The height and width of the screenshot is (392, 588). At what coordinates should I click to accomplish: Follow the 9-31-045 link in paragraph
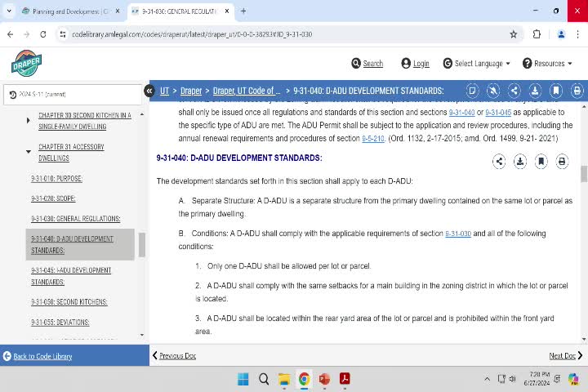point(498,113)
